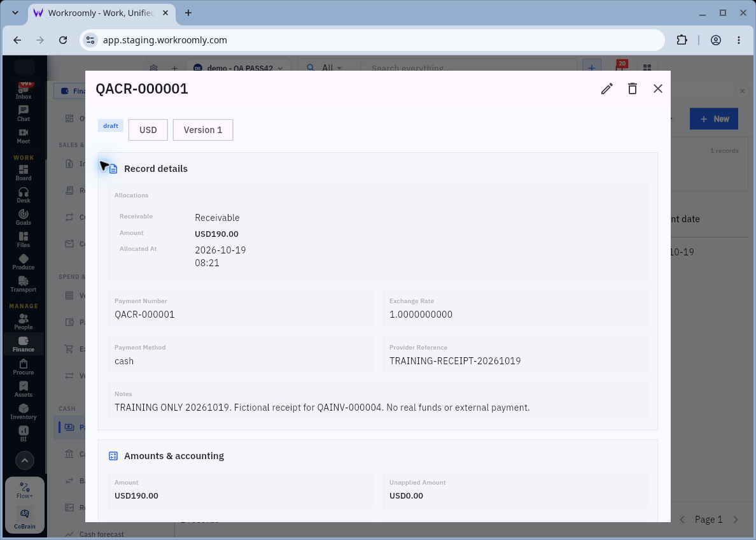Open settings gear in the top bar

coord(153,68)
